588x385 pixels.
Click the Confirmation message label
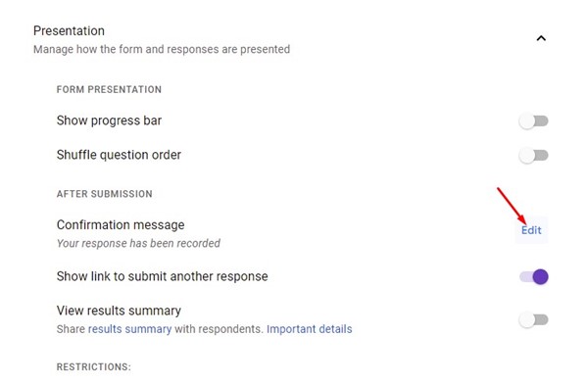pyautogui.click(x=121, y=225)
